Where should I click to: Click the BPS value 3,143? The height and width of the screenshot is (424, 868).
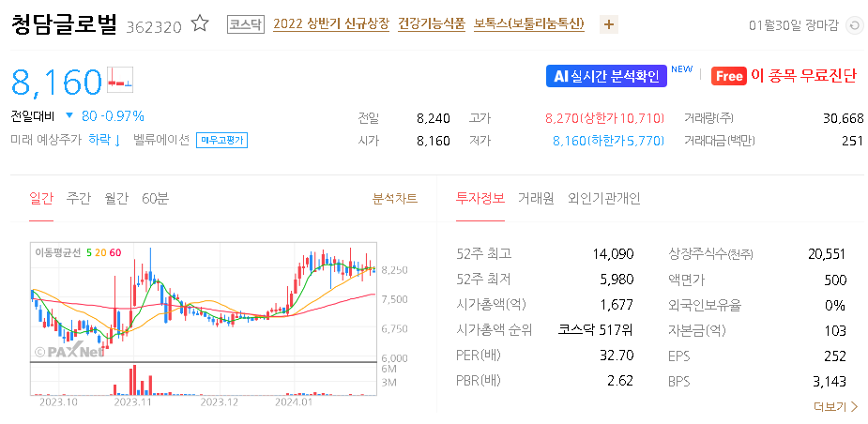(830, 381)
